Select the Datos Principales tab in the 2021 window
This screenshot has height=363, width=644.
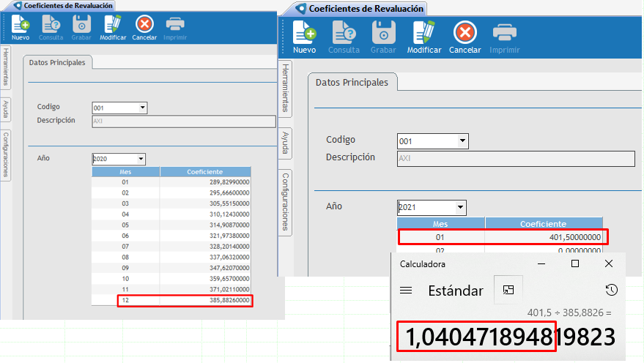click(x=352, y=83)
